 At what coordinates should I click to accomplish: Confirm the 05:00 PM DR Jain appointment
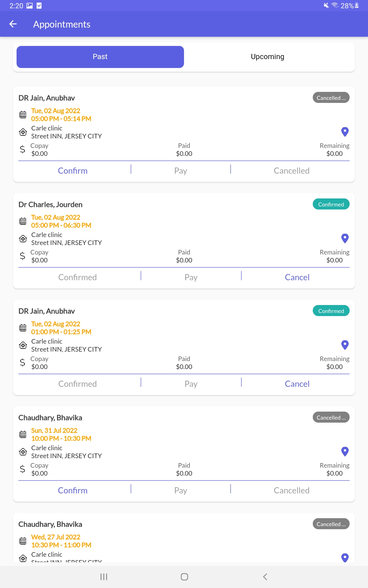[x=73, y=171]
